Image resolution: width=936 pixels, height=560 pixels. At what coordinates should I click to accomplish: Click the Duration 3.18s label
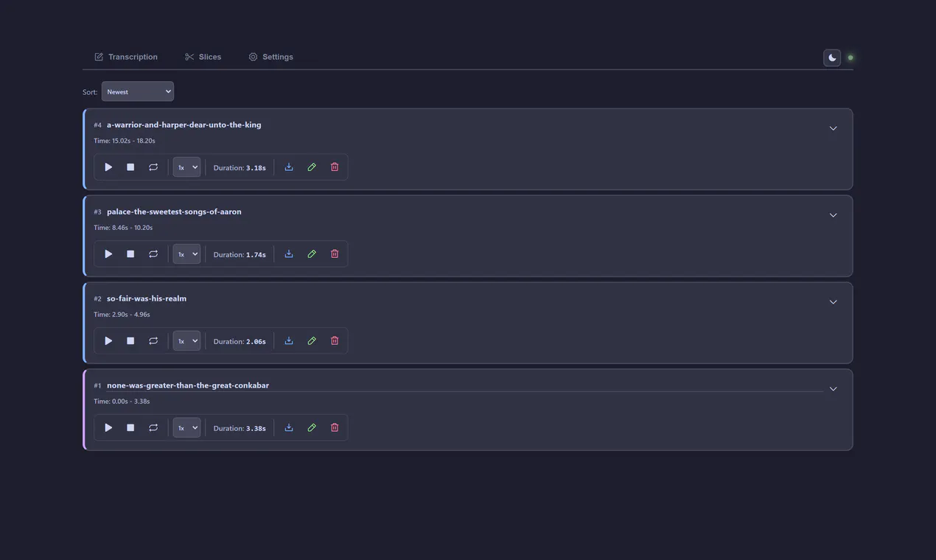coord(240,168)
